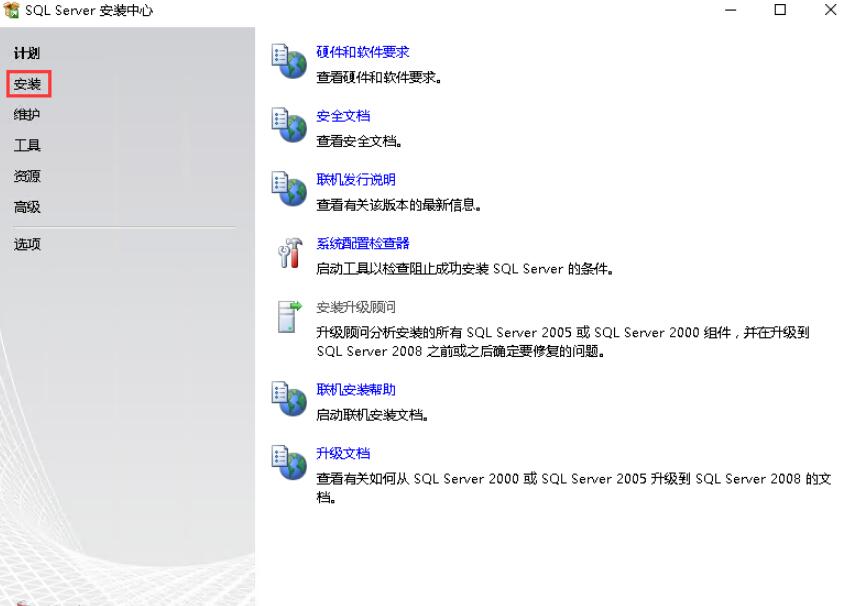Image resolution: width=842 pixels, height=606 pixels.
Task: Close the SQL Server 安装中心 window
Action: coord(830,10)
